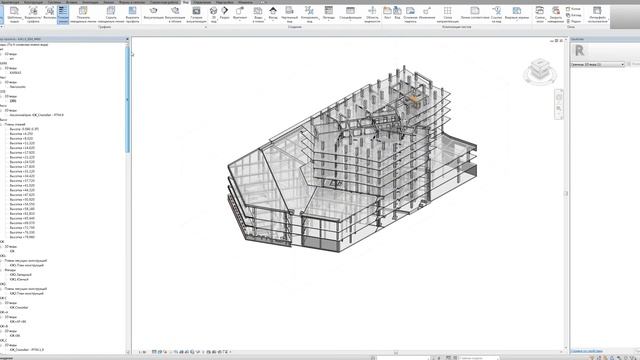Start Render (Визуализация) teapot tool
The width and height of the screenshot is (640, 360).
pyautogui.click(x=153, y=14)
